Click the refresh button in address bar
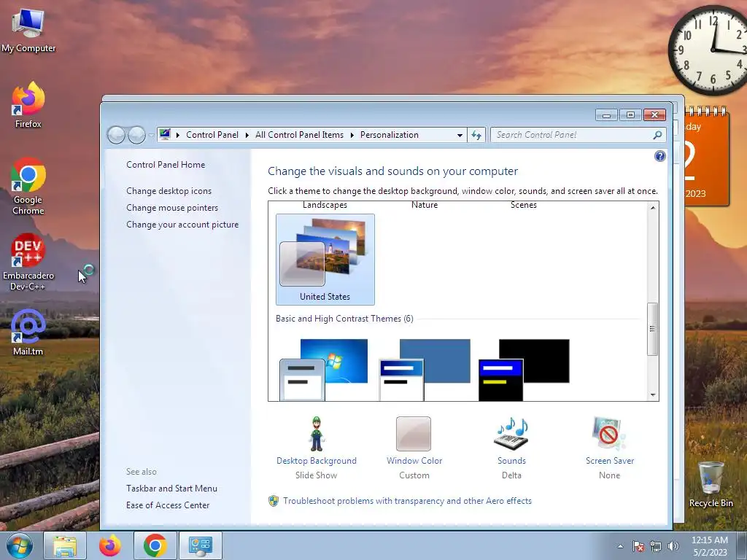 476,135
